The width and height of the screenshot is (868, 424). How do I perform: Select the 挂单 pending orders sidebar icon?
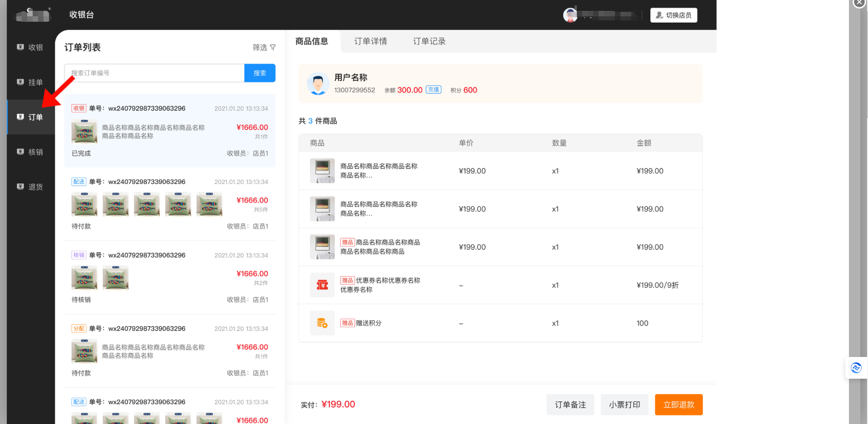pyautogui.click(x=20, y=82)
